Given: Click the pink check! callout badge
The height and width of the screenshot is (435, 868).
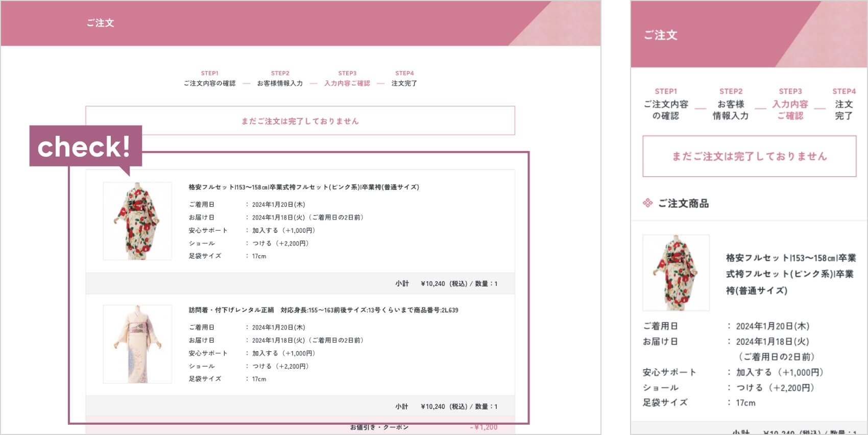Looking at the screenshot, I should (85, 147).
